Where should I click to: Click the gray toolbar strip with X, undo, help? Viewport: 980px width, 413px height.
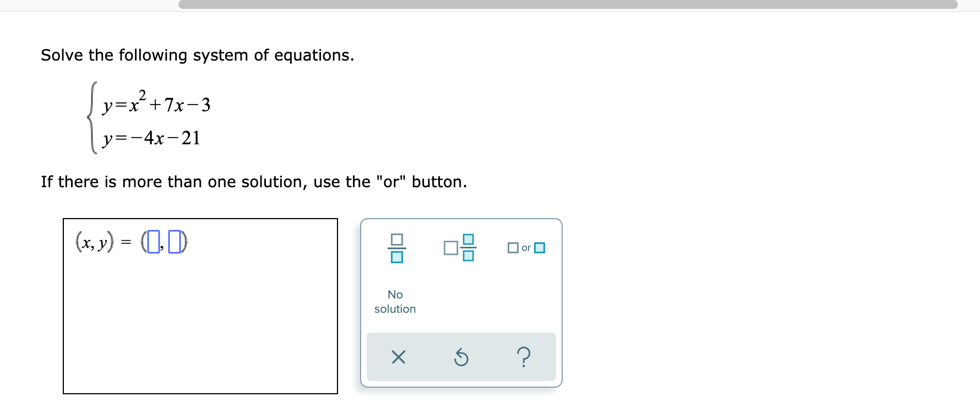(461, 357)
